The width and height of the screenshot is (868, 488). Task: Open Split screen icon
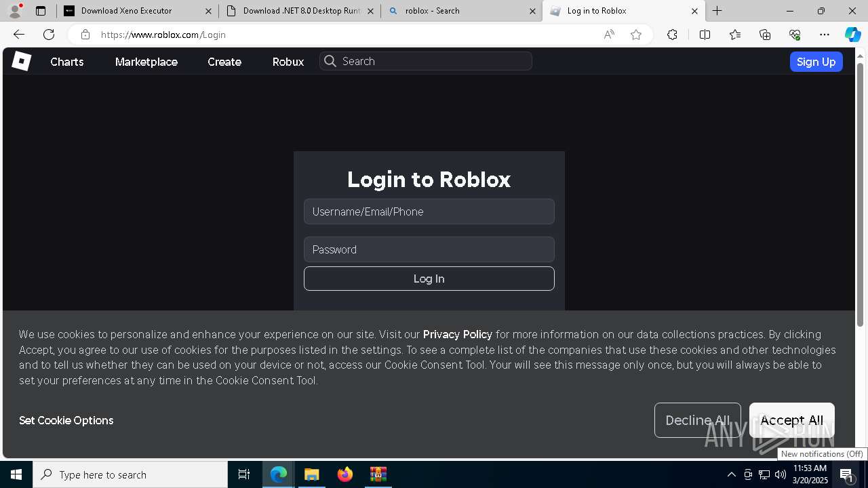705,35
